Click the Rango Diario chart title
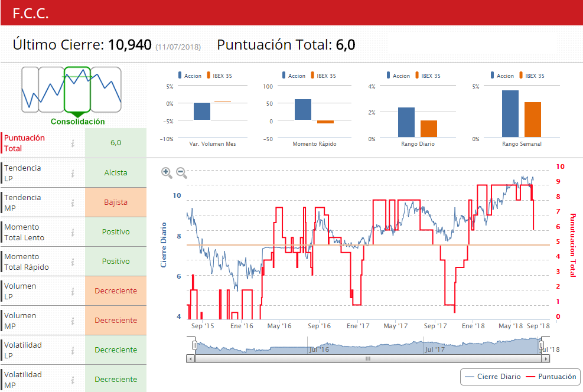This screenshot has width=583, height=392. coord(418,144)
